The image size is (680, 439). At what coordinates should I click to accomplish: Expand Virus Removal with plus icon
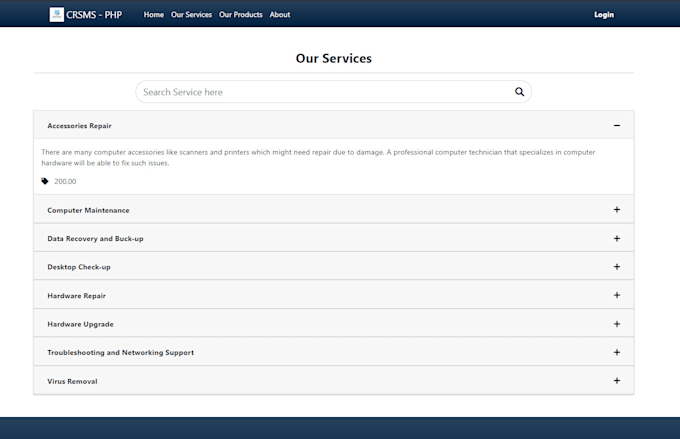(617, 380)
